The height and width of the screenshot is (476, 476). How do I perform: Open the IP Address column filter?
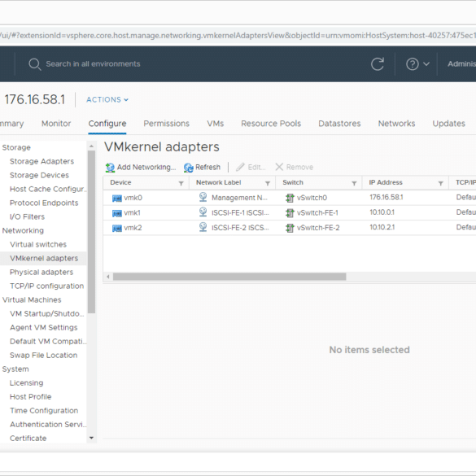tap(441, 183)
